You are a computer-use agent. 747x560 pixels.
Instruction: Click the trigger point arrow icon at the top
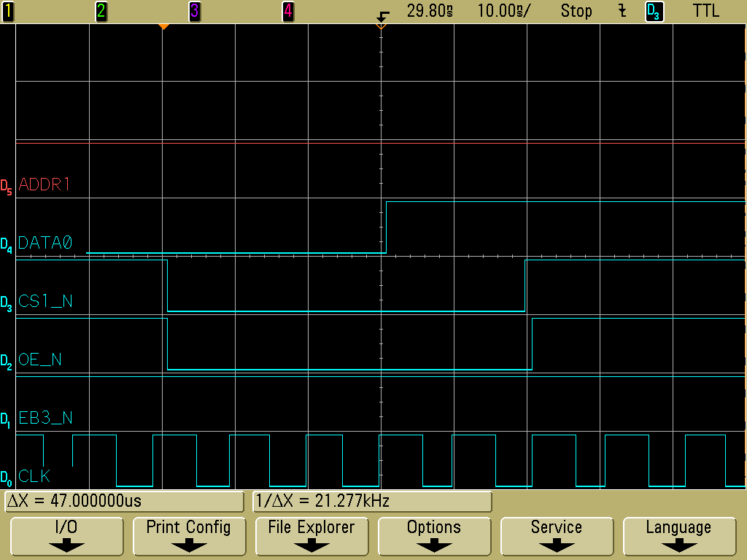(x=382, y=15)
